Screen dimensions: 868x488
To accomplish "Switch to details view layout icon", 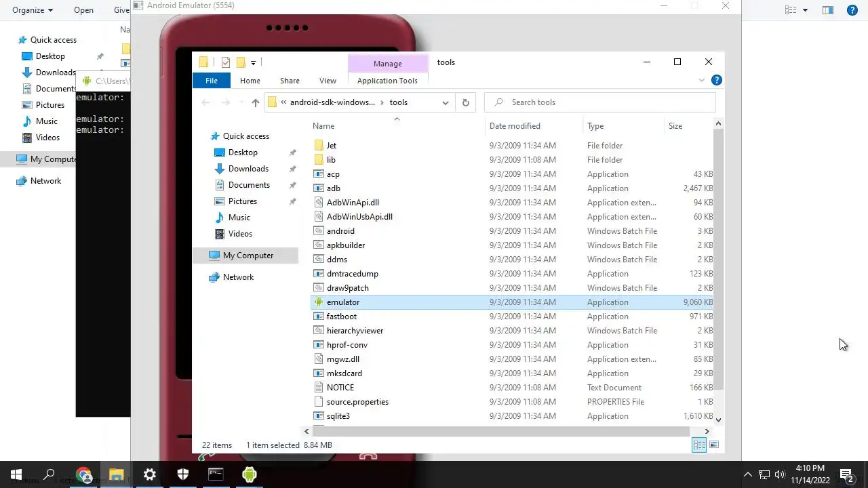I will [698, 445].
